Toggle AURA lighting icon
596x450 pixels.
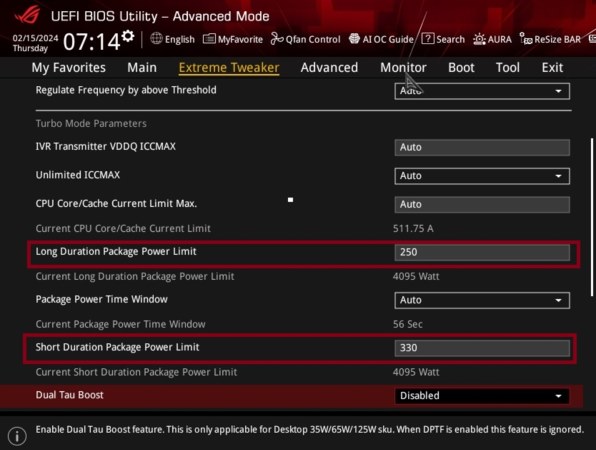[x=479, y=39]
